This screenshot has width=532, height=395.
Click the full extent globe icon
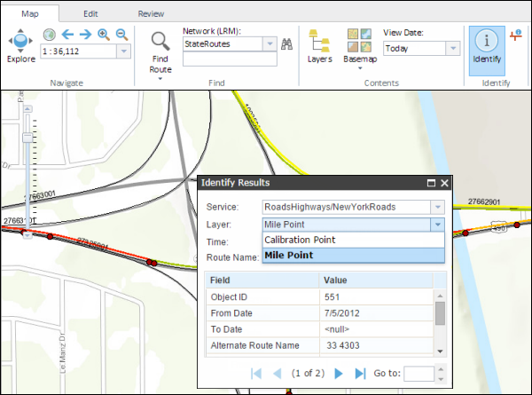[50, 35]
